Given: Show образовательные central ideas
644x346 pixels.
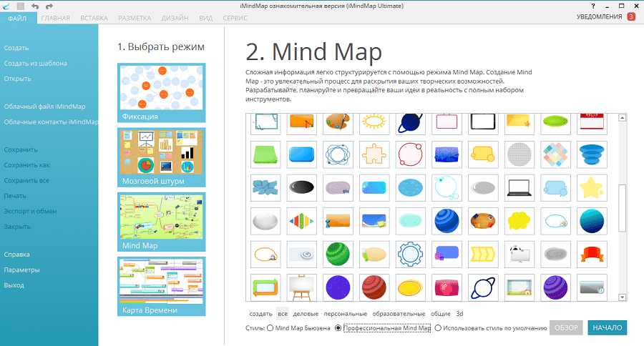Looking at the screenshot, I should click(x=399, y=314).
